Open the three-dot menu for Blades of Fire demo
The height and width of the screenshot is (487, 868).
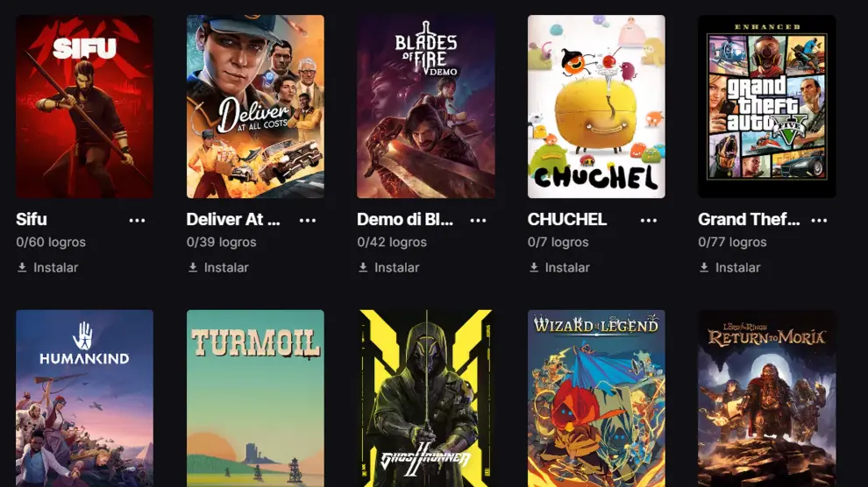(x=478, y=220)
